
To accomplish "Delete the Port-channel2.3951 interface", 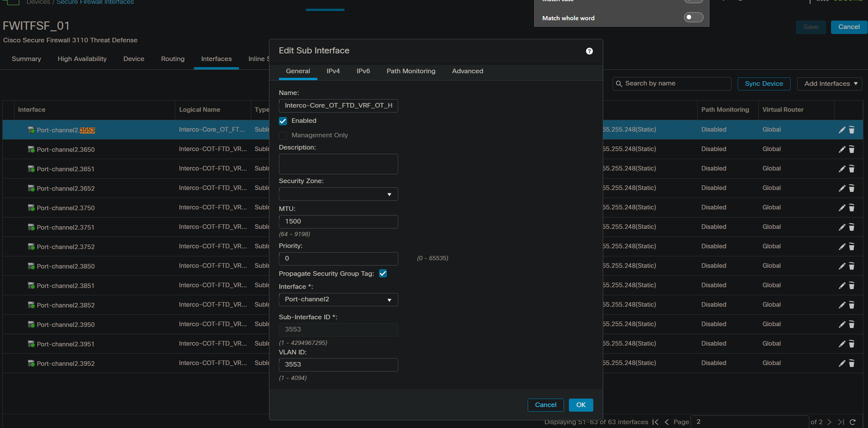I will tap(852, 344).
